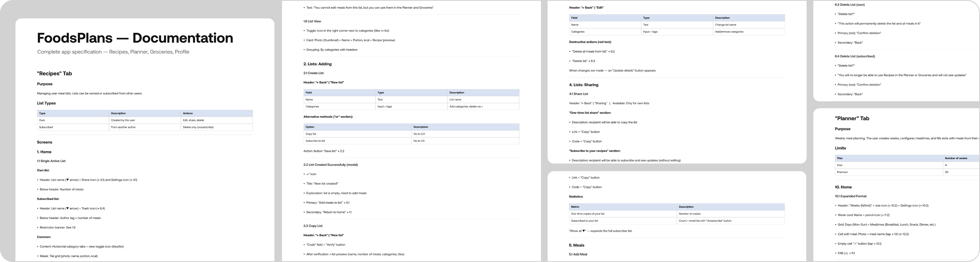Select the "List Types" heading
This screenshot has height=262, width=980.
click(46, 103)
